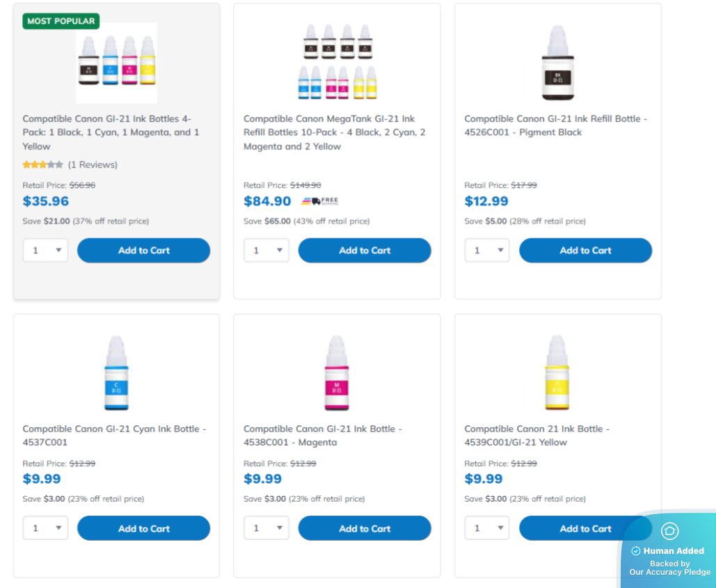
Task: Add the Magenta ink bottle to cart
Action: coord(365,528)
